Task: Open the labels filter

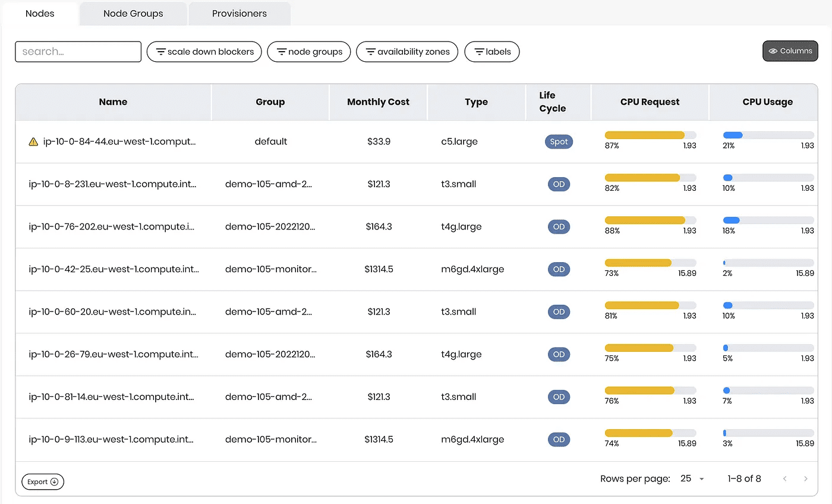Action: [492, 52]
